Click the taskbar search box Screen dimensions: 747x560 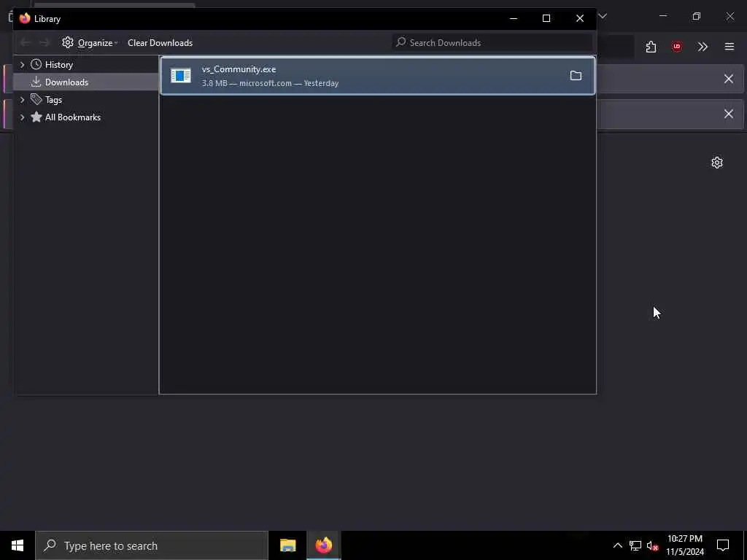coord(152,545)
